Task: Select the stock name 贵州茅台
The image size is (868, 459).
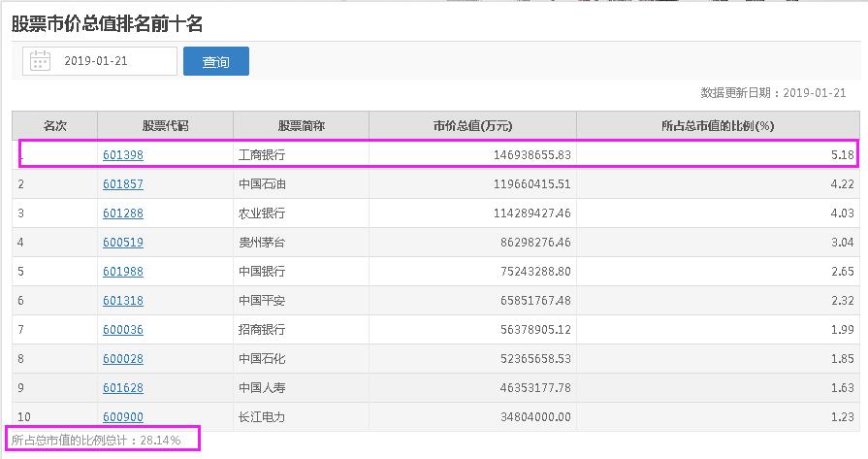Action: tap(262, 243)
